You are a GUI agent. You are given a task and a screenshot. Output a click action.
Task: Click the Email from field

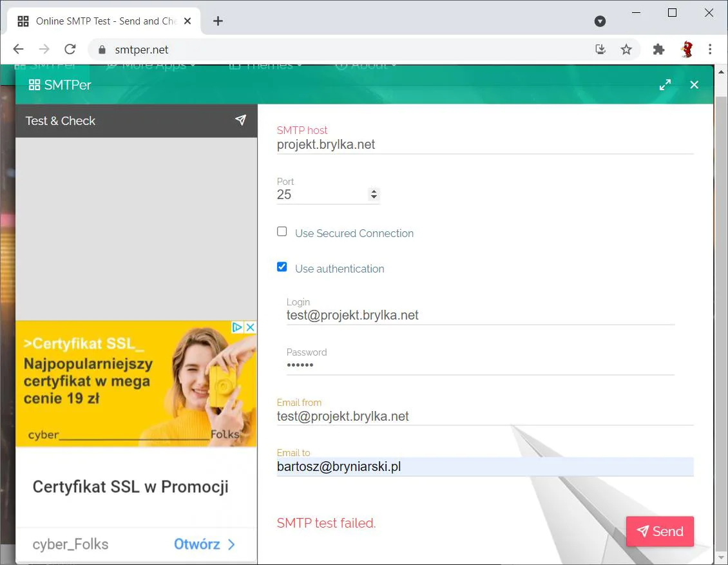click(x=485, y=416)
